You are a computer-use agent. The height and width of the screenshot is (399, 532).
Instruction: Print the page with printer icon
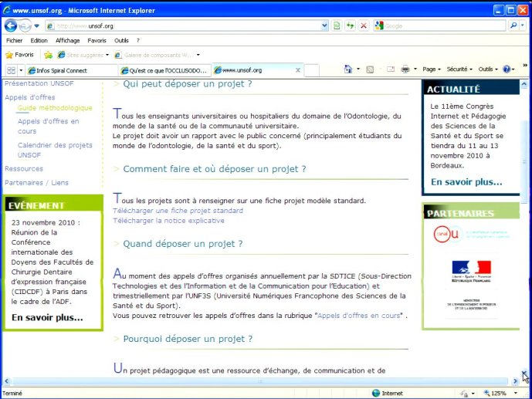point(405,69)
